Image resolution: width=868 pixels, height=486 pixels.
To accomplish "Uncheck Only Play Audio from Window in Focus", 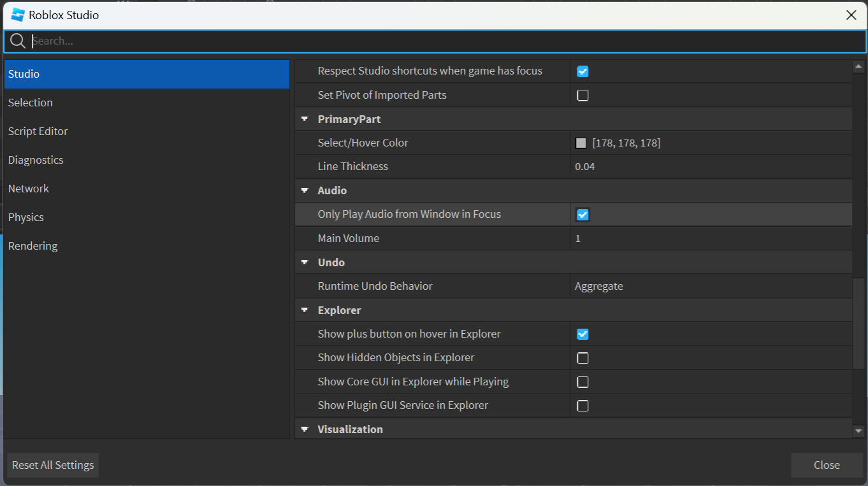I will click(x=582, y=215).
